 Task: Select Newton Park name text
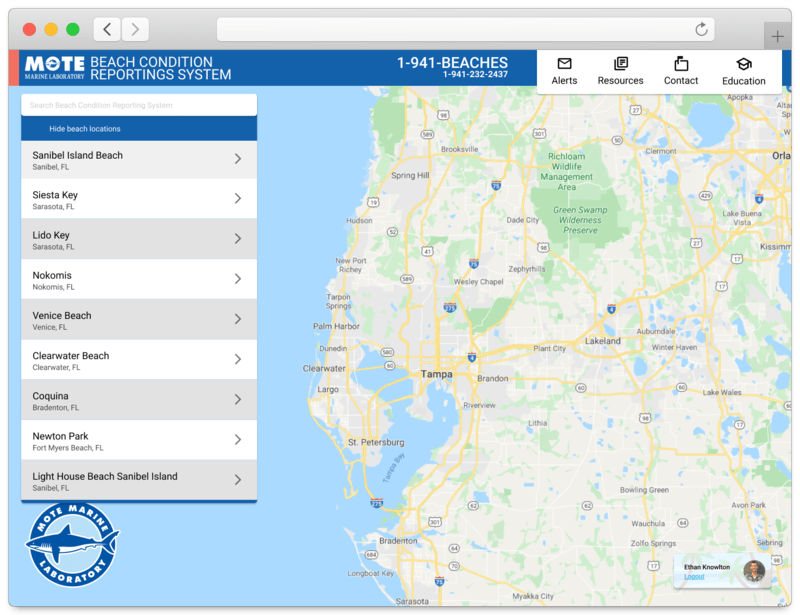60,436
